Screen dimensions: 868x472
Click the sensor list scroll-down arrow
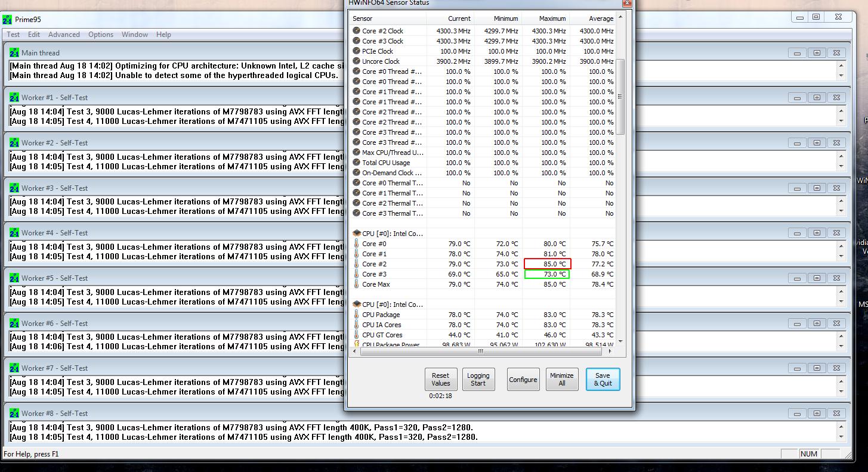point(620,341)
